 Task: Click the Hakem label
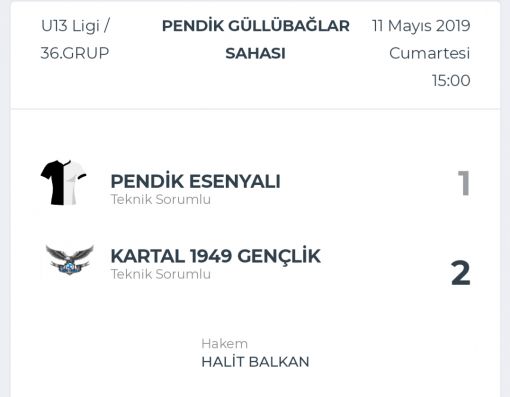225,344
